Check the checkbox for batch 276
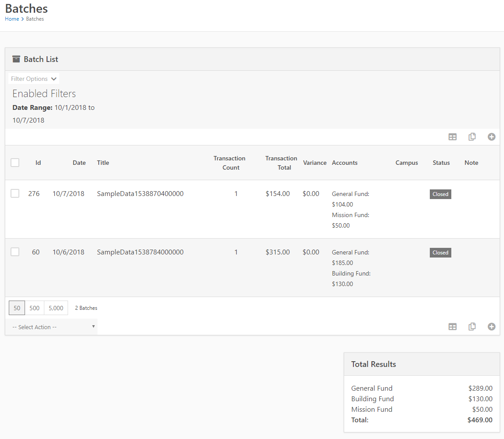504x439 pixels. pos(14,193)
